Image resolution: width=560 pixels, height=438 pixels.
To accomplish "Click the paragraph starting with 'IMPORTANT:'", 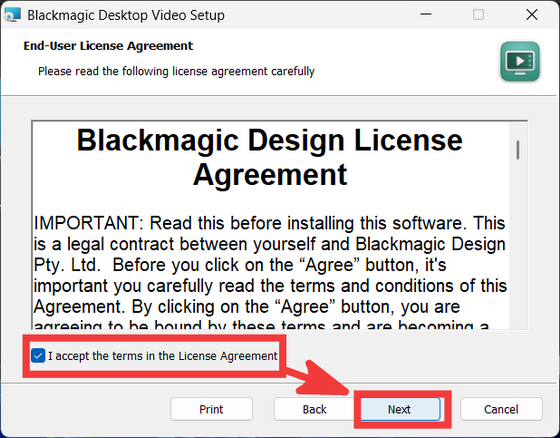I will [x=270, y=272].
